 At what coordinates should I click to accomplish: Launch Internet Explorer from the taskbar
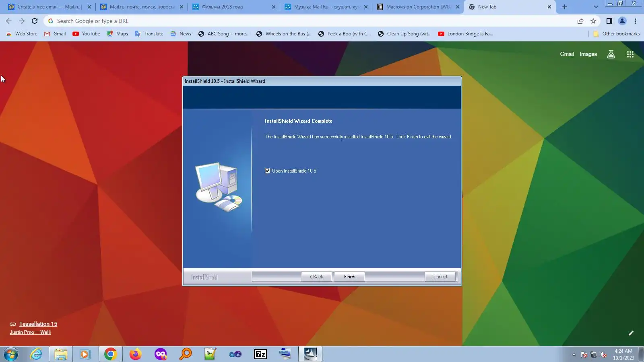coord(36,354)
